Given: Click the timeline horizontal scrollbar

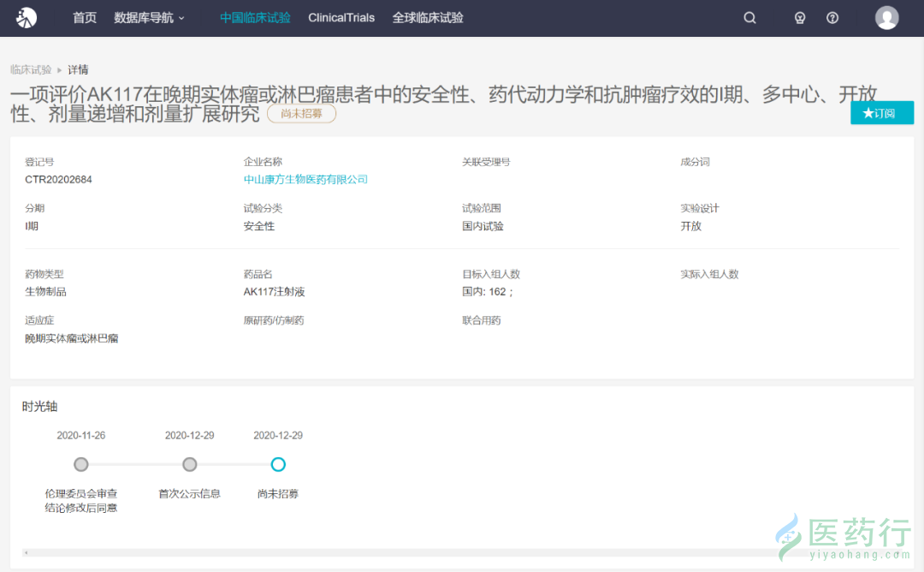Looking at the screenshot, I should (462, 553).
